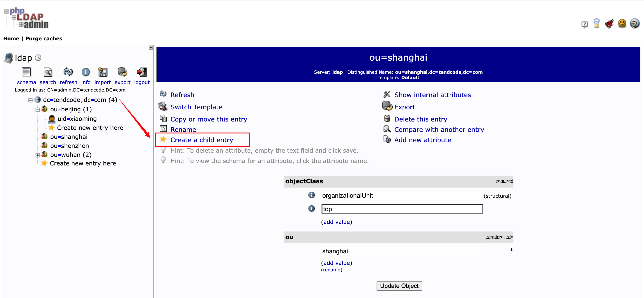Click the structural label link
Viewport: 644px width, 298px height.
[x=497, y=196]
